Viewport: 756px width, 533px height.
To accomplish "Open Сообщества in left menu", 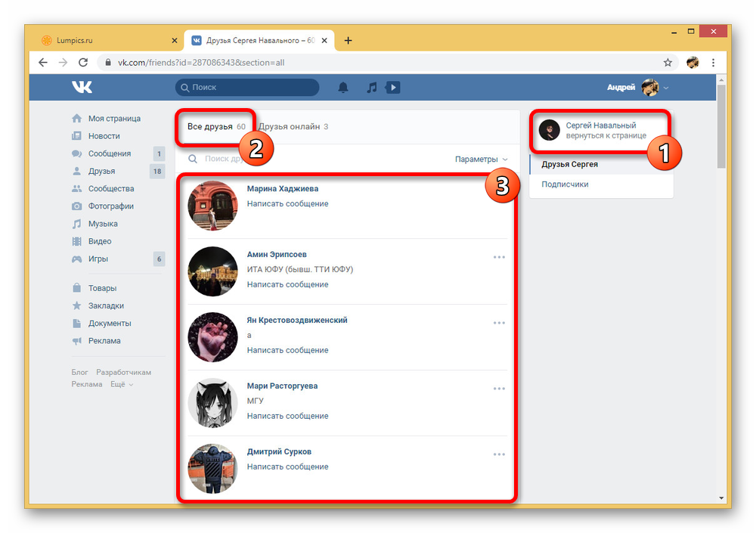I will (111, 188).
